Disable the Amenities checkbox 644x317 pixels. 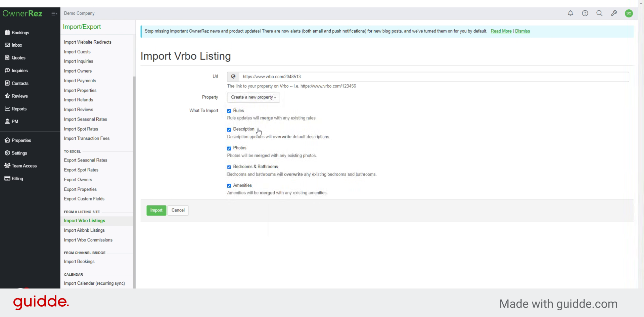coord(229,186)
